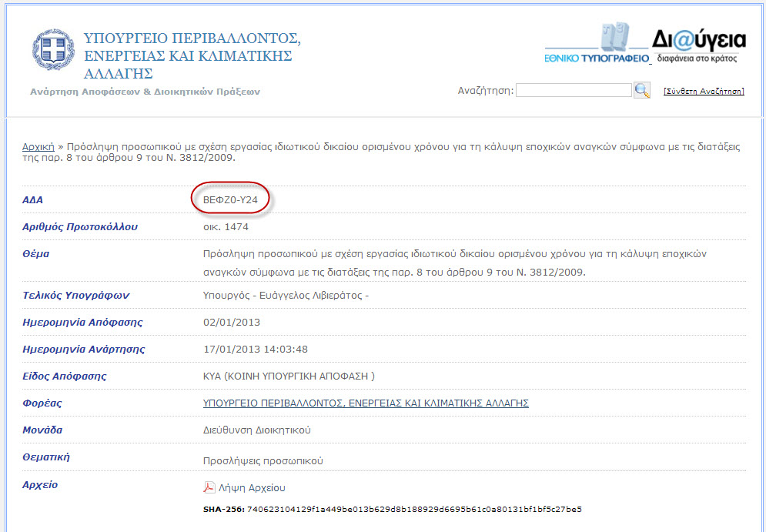Open the underlined ministry link beside Φορέας
This screenshot has width=766, height=532.
[366, 403]
